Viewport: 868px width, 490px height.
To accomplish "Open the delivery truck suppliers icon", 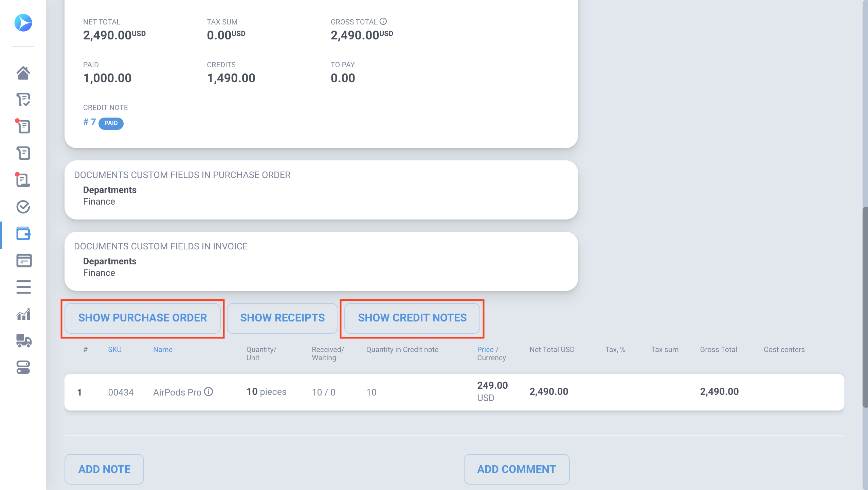I will point(23,340).
